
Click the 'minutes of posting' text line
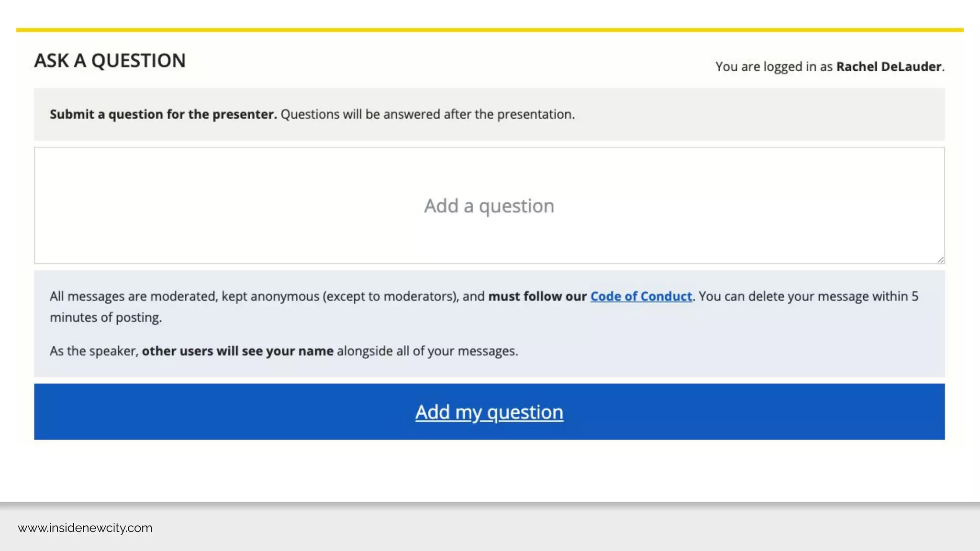[106, 318]
